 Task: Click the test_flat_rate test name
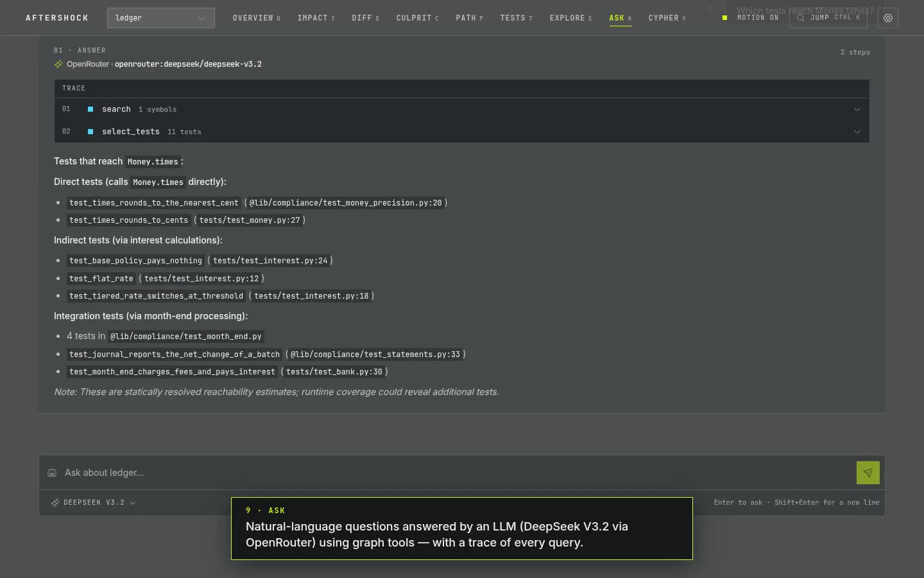[x=101, y=279]
